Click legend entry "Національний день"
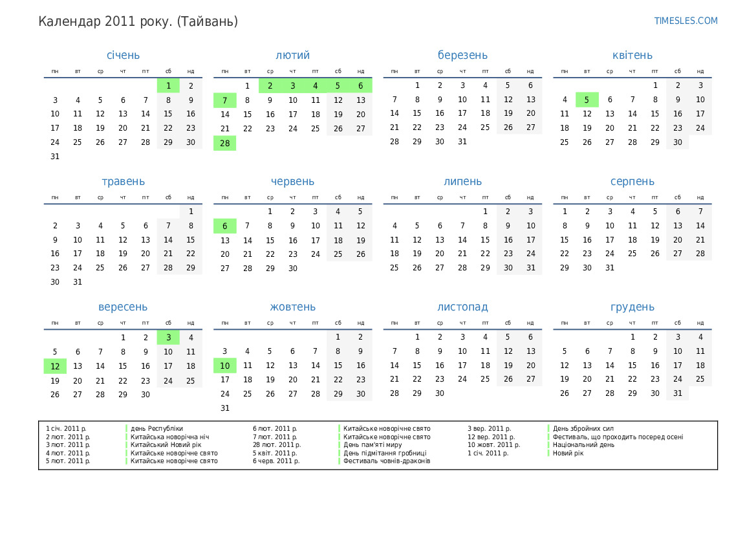Viewport: 756px width, 535px height. 583,445
